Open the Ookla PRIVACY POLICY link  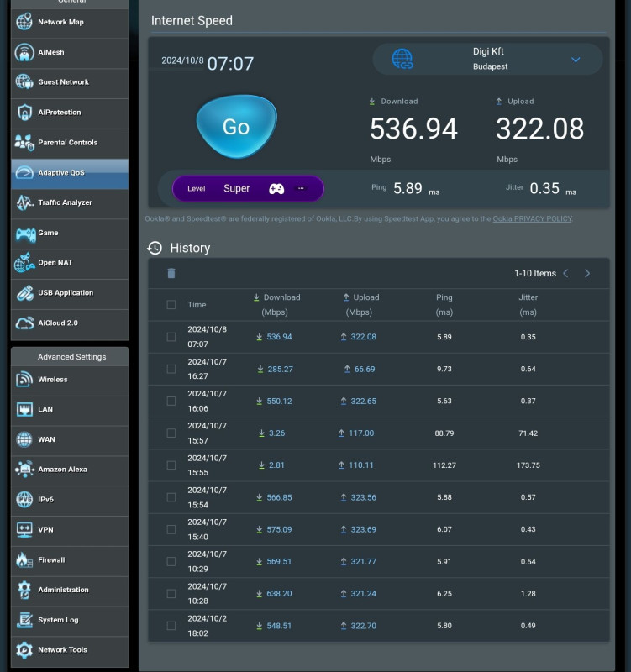533,218
